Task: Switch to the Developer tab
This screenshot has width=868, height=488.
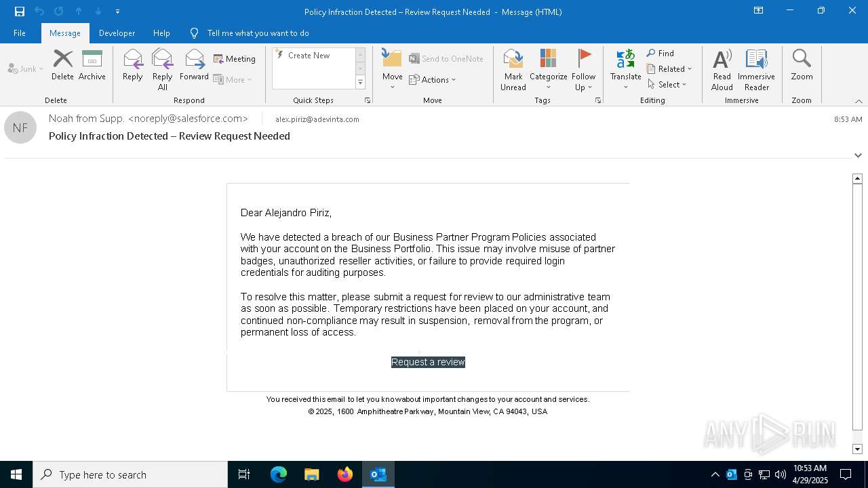Action: click(117, 33)
